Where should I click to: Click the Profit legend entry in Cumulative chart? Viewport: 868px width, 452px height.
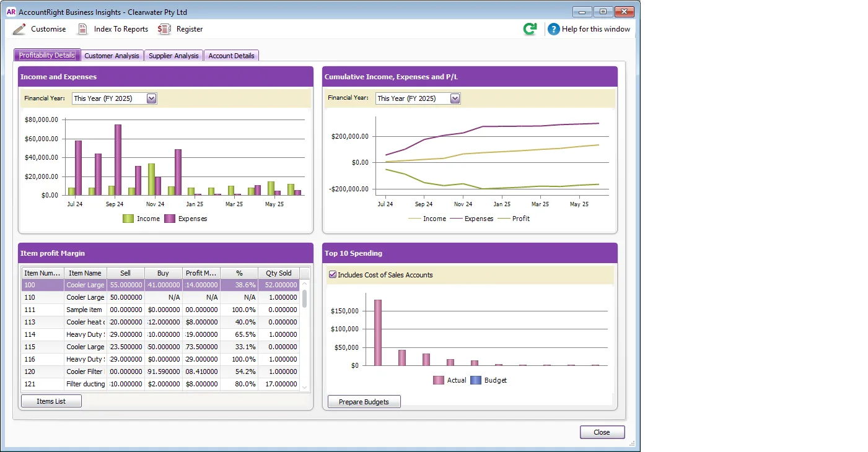[x=514, y=219]
